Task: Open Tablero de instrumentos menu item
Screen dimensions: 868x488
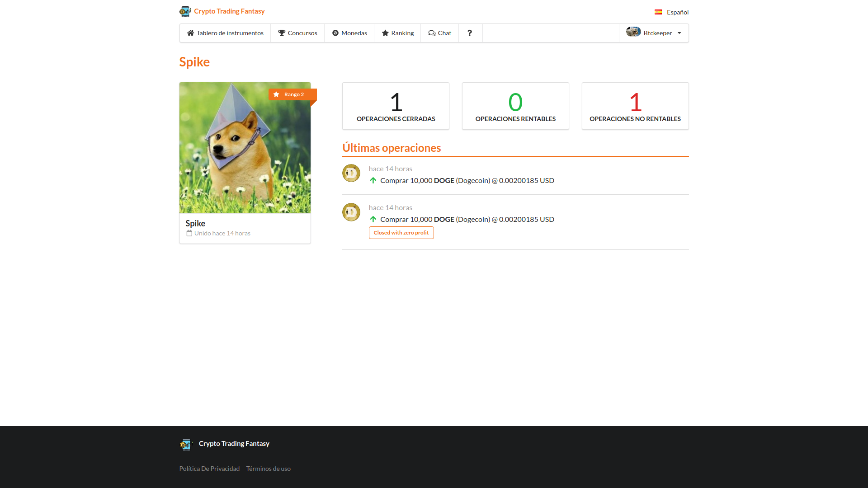Action: point(225,33)
